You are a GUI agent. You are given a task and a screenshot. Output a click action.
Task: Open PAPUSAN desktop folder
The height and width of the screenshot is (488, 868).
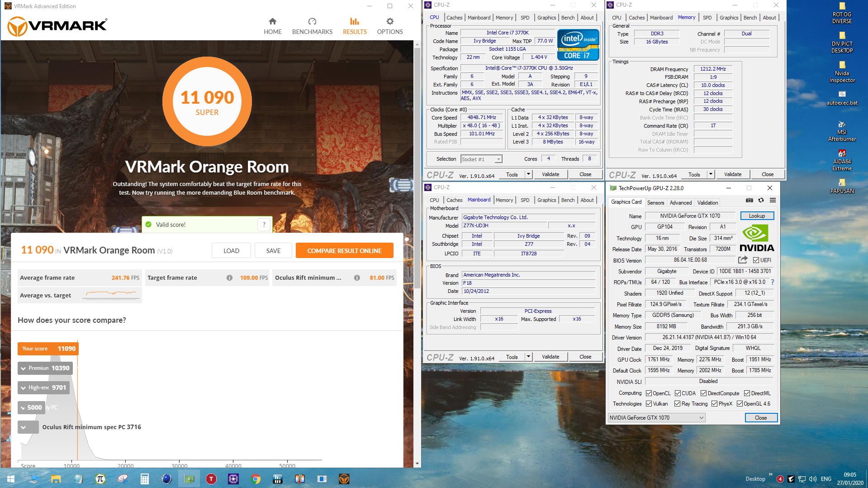pos(842,187)
